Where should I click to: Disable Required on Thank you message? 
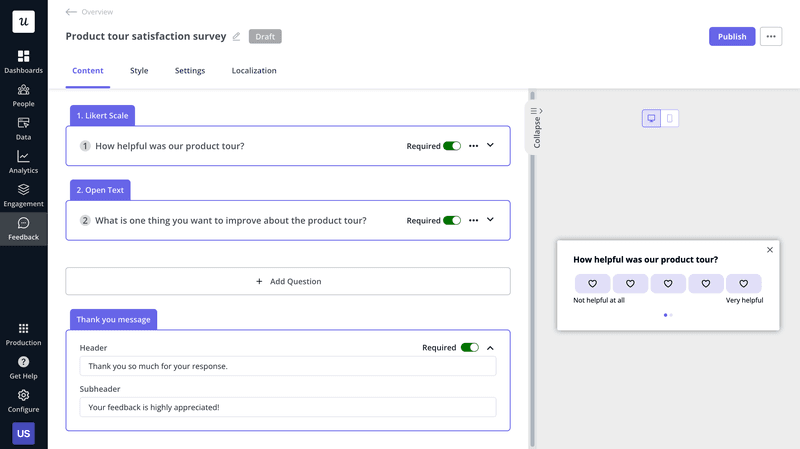pos(469,348)
